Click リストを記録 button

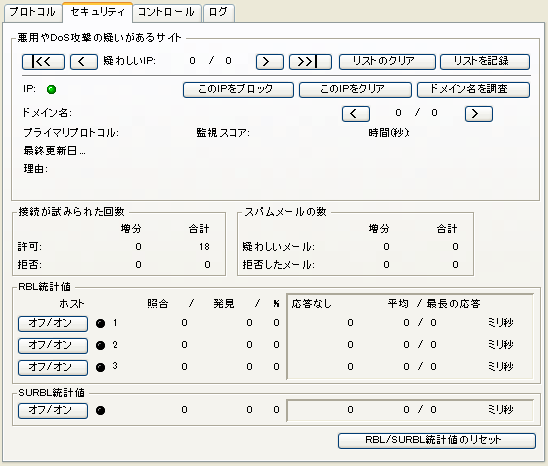pos(485,62)
